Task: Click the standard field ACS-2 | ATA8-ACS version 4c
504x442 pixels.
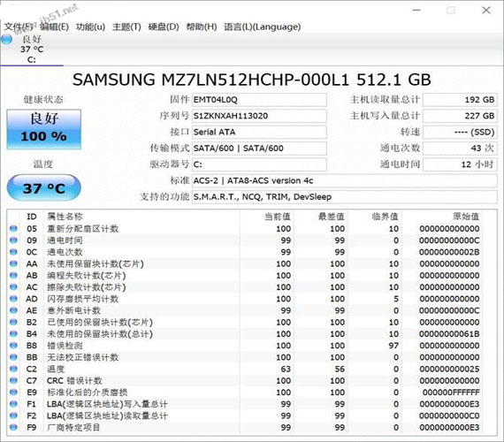Action: 344,180
